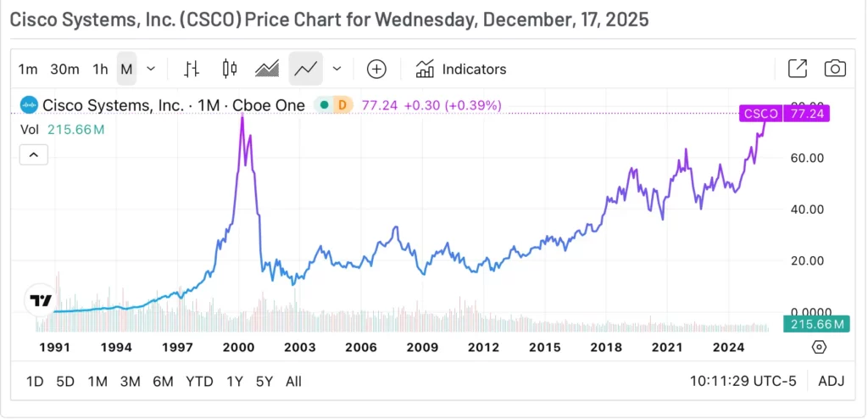Image resolution: width=868 pixels, height=419 pixels.
Task: Select the bar chart style icon
Action: (x=192, y=69)
